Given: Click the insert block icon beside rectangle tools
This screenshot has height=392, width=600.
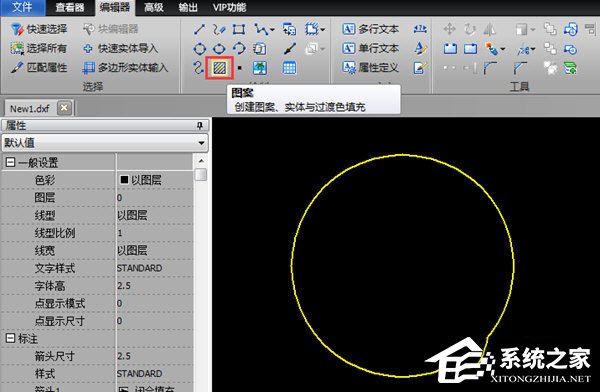Looking at the screenshot, I should click(289, 29).
